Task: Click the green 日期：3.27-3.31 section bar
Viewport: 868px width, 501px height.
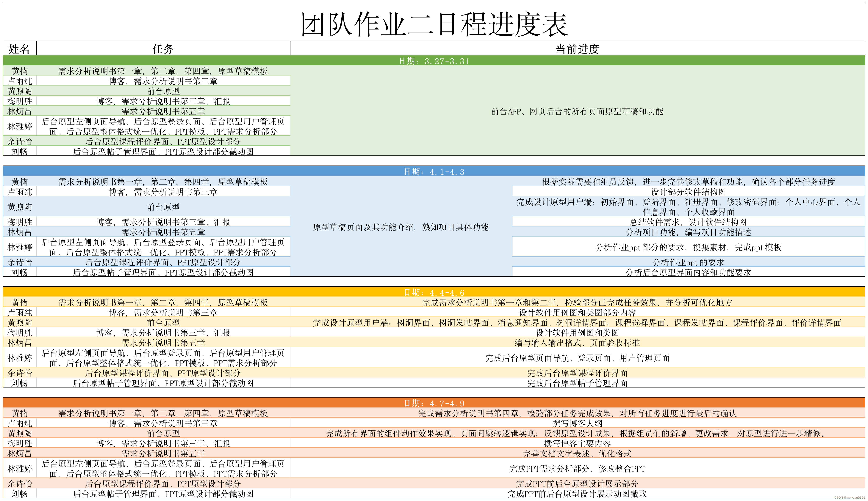Action: coord(434,62)
